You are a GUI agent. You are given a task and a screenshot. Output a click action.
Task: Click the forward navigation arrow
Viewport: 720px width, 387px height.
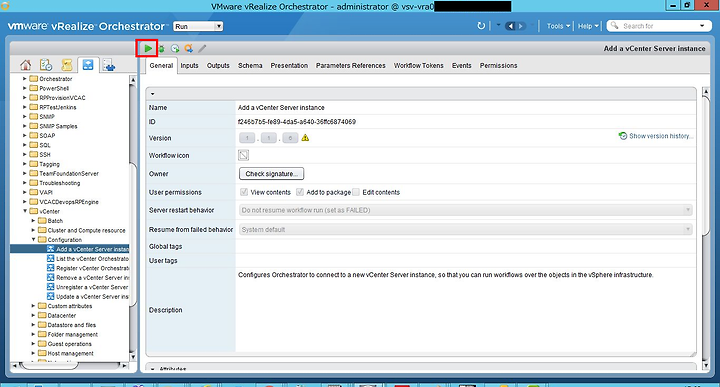click(x=521, y=26)
